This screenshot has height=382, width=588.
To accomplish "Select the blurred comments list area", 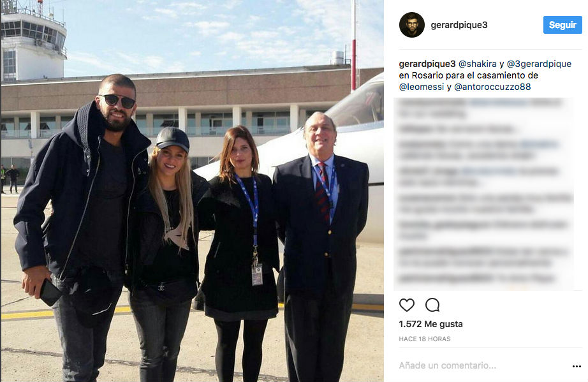I will coord(484,193).
